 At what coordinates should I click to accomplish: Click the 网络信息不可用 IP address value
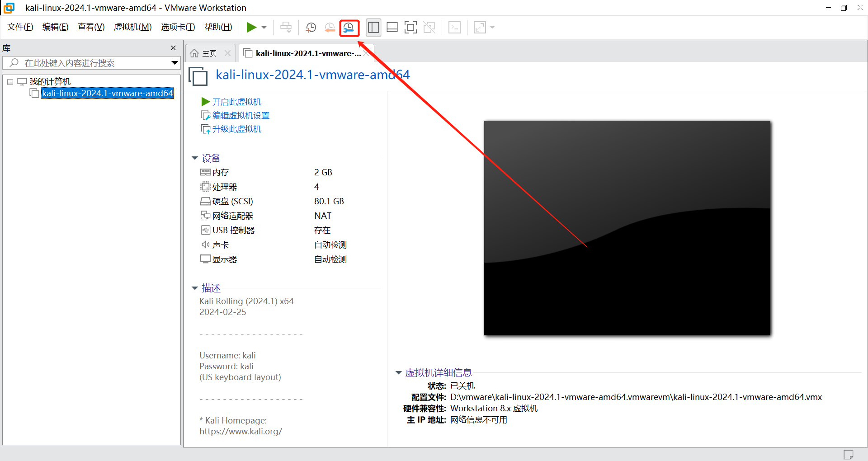point(479,419)
